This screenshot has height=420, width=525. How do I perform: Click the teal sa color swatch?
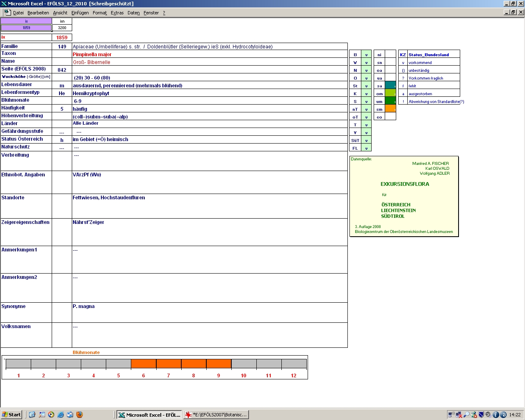390,86
